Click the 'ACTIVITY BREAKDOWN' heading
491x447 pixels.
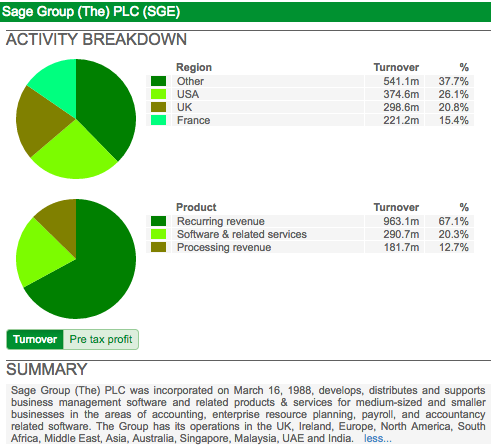click(96, 39)
